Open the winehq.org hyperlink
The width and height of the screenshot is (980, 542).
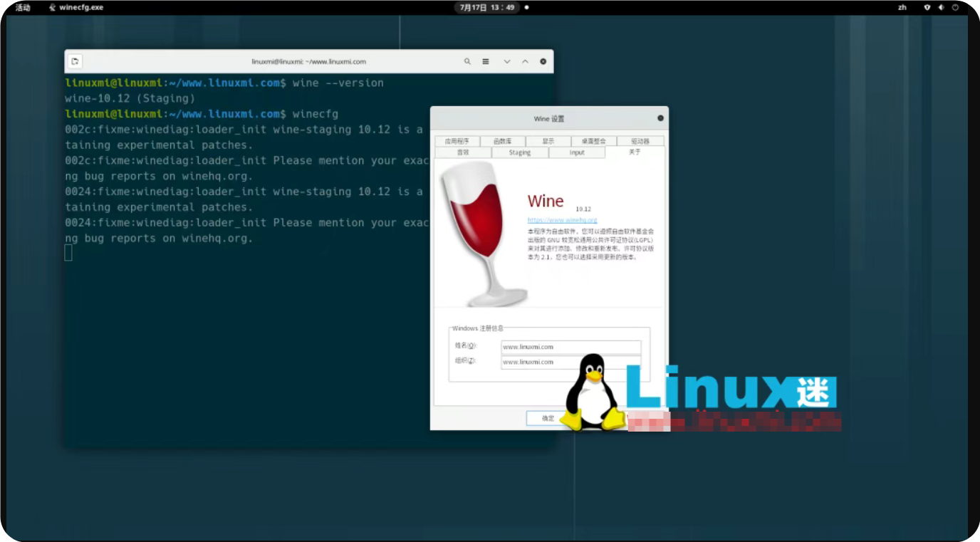562,220
